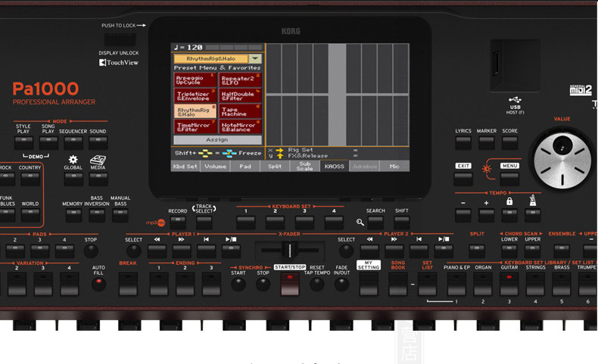Click the Shift button
The height and width of the screenshot is (364, 598).
pyautogui.click(x=402, y=222)
